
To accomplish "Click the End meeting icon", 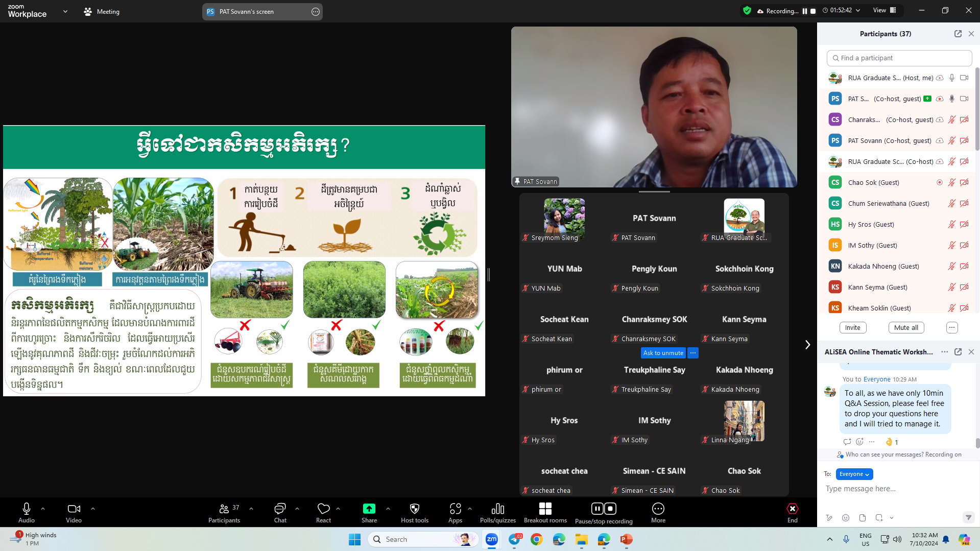I will coord(792,509).
